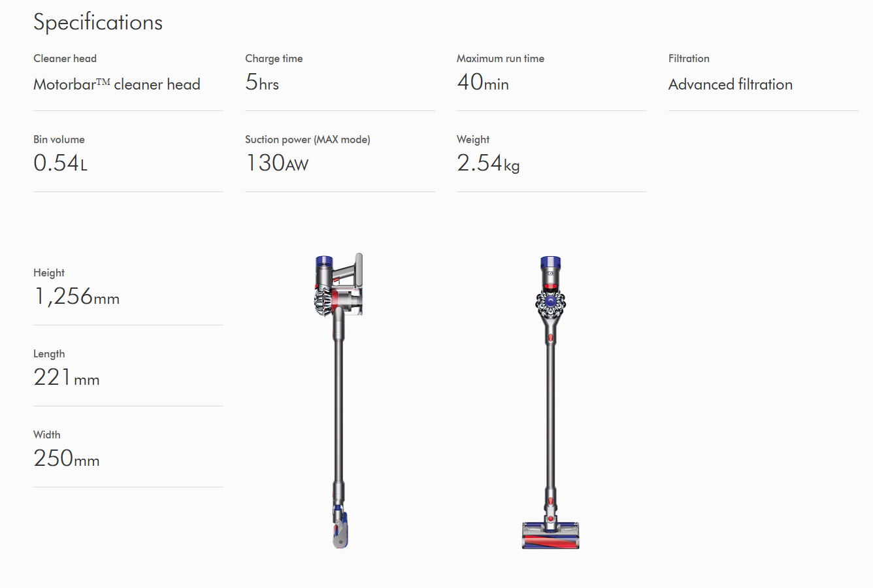
Task: Click the Maximum run time label
Action: [501, 58]
